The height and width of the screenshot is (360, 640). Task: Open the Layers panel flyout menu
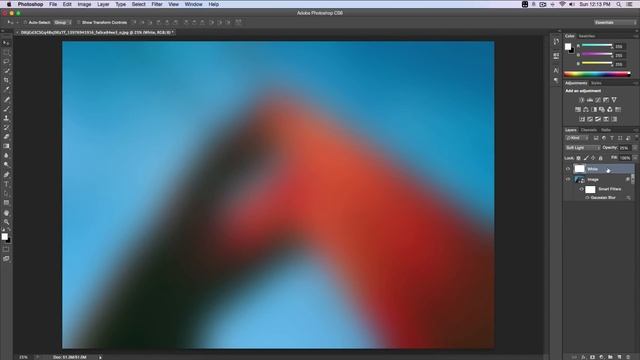tap(636, 130)
